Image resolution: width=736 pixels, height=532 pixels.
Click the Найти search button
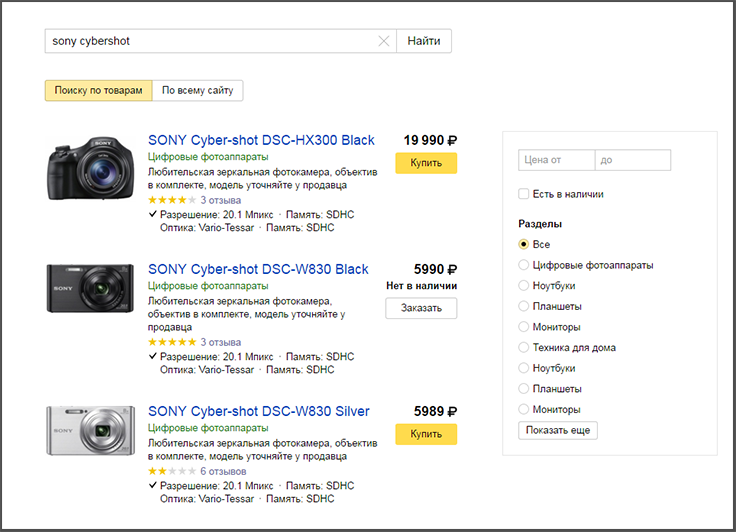[x=424, y=41]
